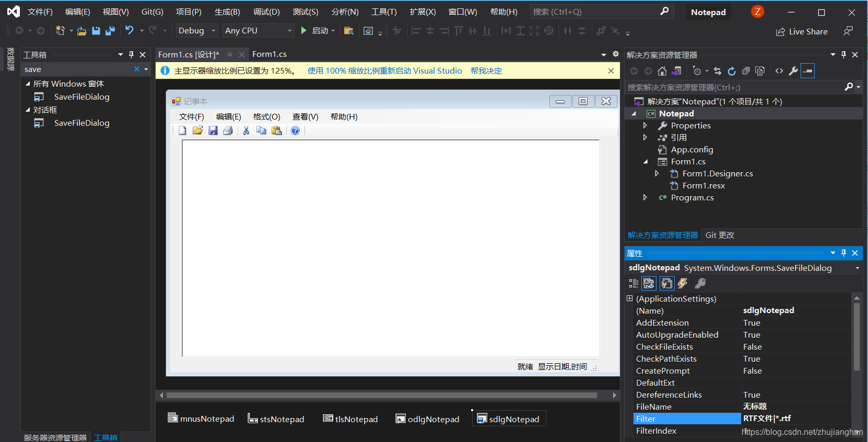868x442 pixels.
Task: Toggle the Toolbox panel auto-hide pin
Action: (x=131, y=54)
